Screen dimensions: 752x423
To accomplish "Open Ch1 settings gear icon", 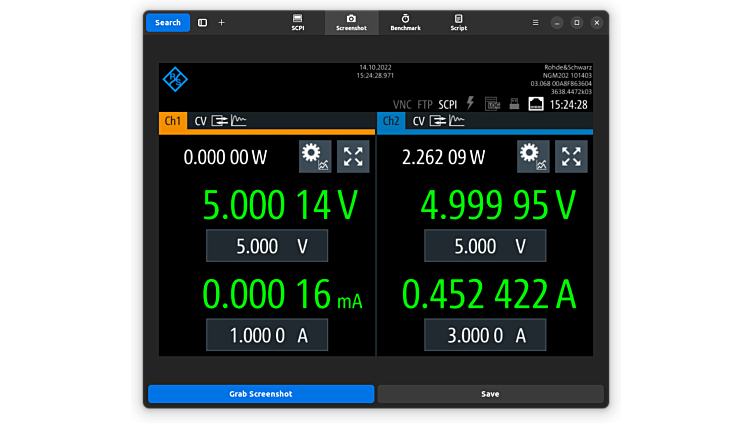I will [315, 156].
